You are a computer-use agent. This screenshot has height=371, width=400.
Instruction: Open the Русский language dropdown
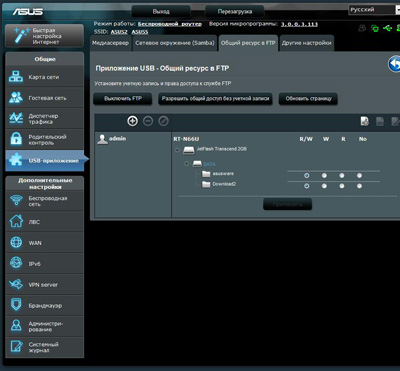[x=374, y=10]
